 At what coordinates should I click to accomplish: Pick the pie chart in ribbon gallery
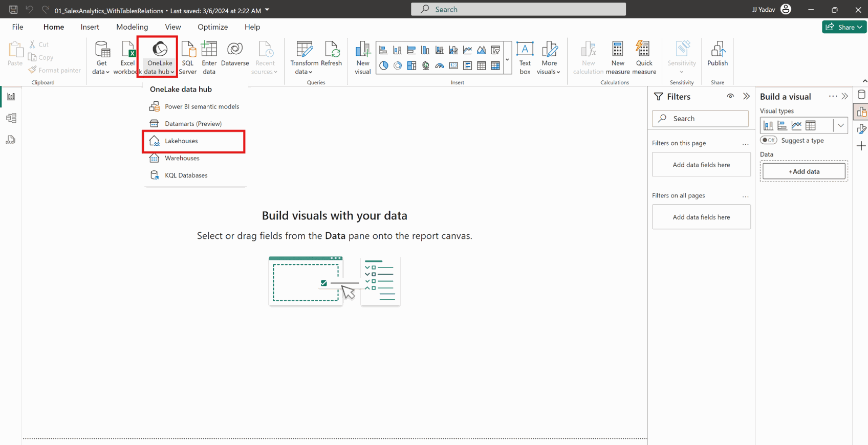click(x=383, y=65)
